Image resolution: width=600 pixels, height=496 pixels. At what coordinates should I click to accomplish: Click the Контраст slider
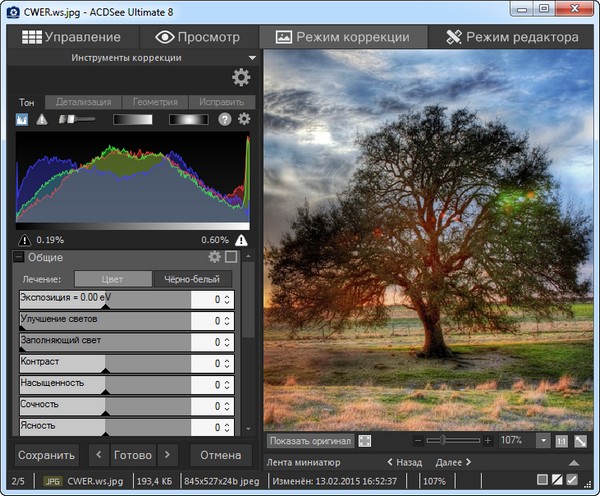coord(105,364)
